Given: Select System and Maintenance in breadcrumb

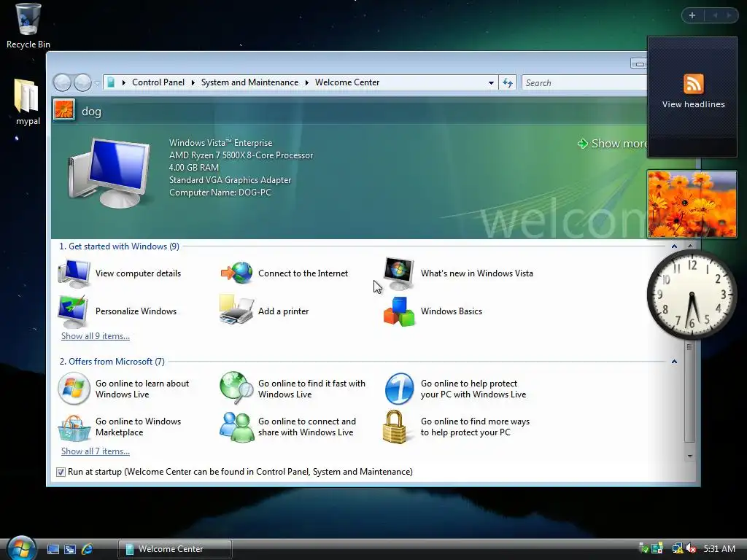Looking at the screenshot, I should pos(249,82).
